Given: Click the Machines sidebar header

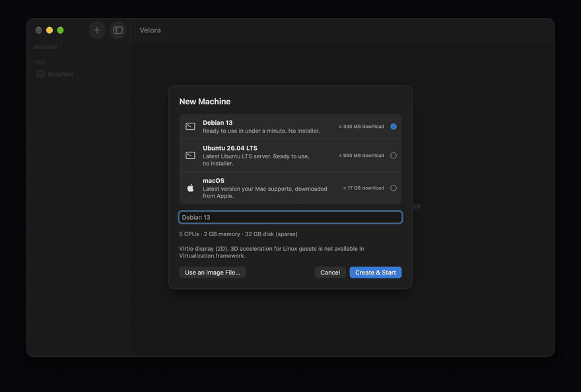Looking at the screenshot, I should (45, 47).
